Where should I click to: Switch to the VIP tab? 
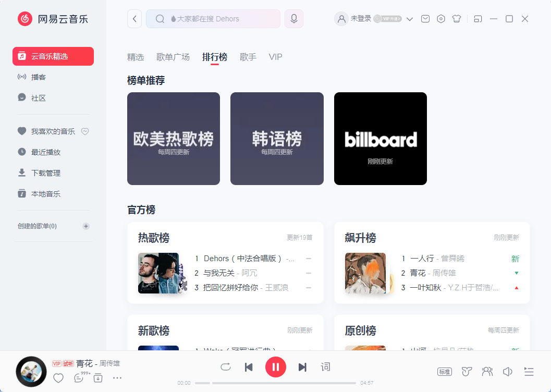coord(275,57)
